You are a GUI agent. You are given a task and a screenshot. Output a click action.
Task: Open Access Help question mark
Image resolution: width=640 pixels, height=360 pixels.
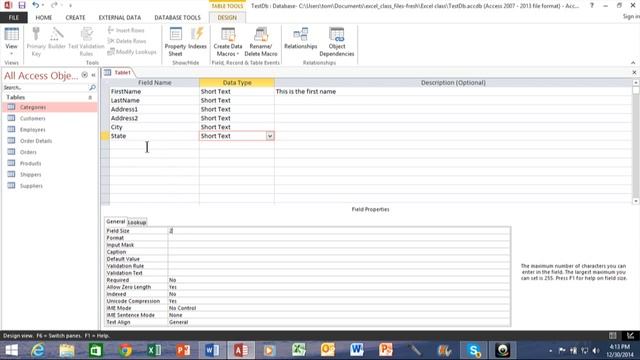(592, 5)
